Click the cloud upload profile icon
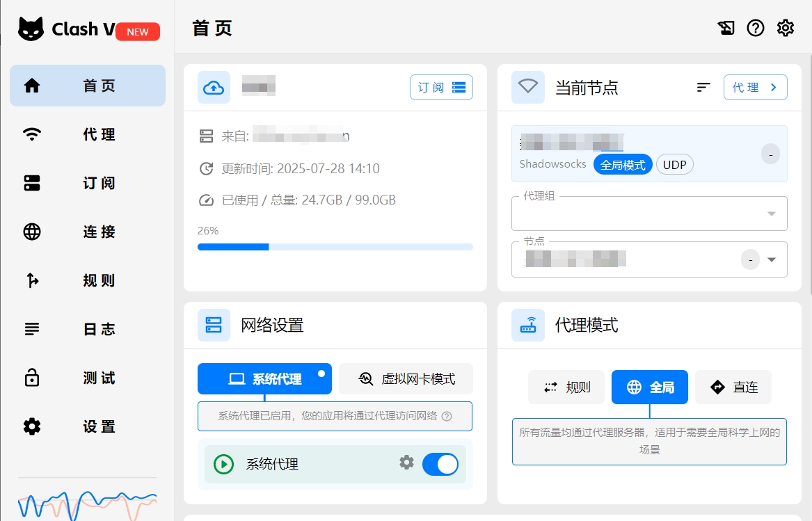 point(214,88)
